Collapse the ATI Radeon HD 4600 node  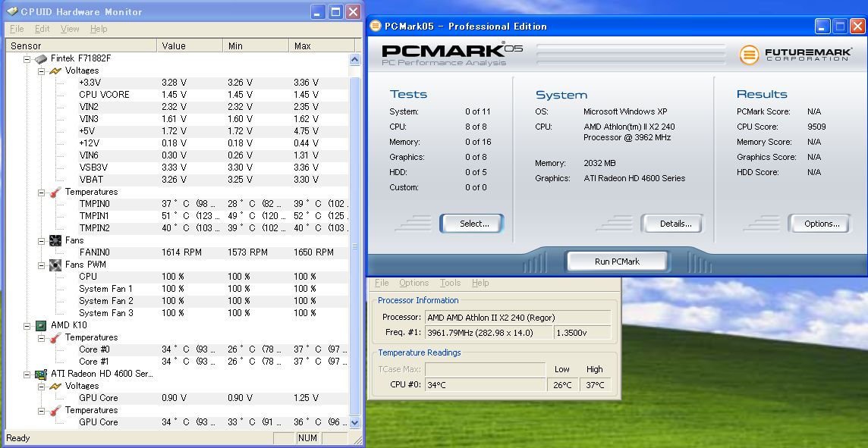tap(27, 374)
